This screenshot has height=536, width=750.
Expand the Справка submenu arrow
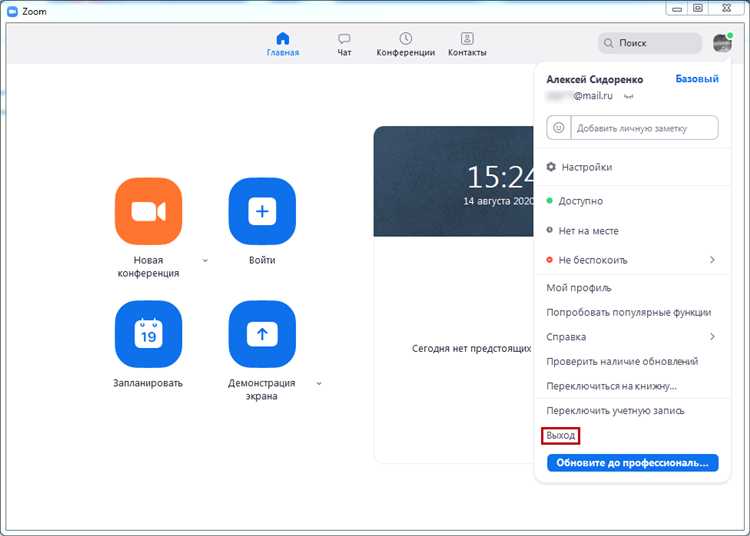[x=712, y=337]
